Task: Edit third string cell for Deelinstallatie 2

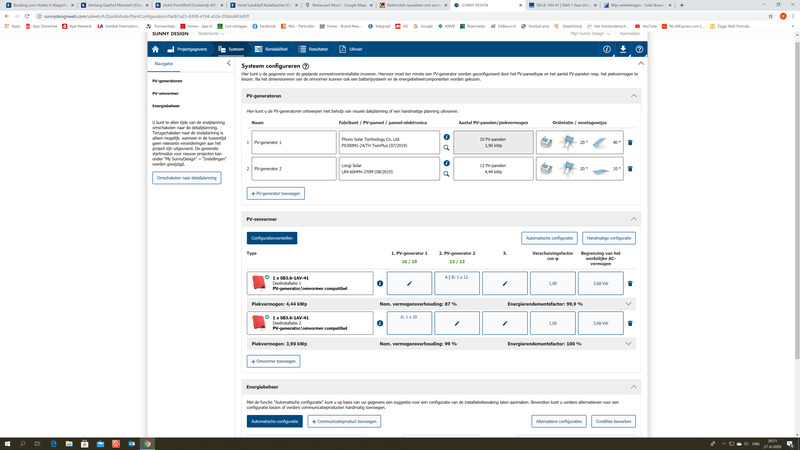Action: click(x=505, y=323)
